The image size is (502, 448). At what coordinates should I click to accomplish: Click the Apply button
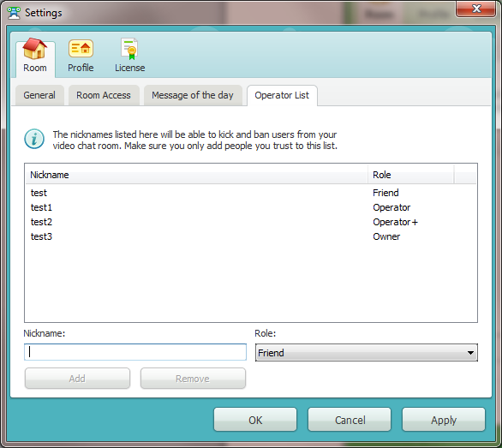pos(444,420)
